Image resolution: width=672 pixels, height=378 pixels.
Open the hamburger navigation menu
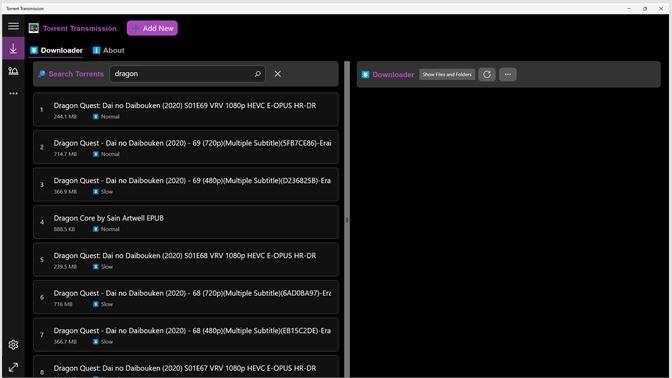13,26
